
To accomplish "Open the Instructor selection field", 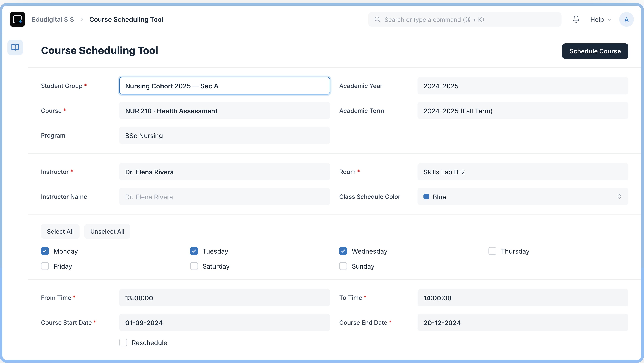I will [x=225, y=172].
